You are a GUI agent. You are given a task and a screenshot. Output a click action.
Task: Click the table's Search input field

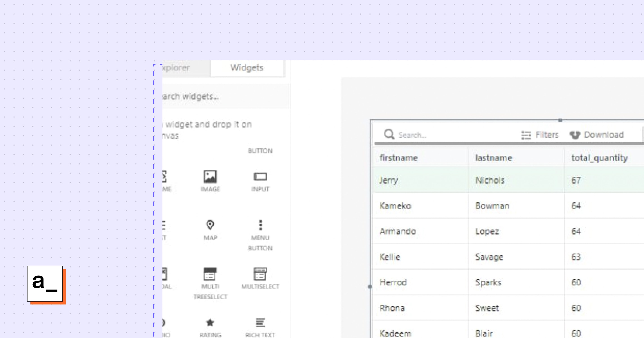click(x=420, y=135)
